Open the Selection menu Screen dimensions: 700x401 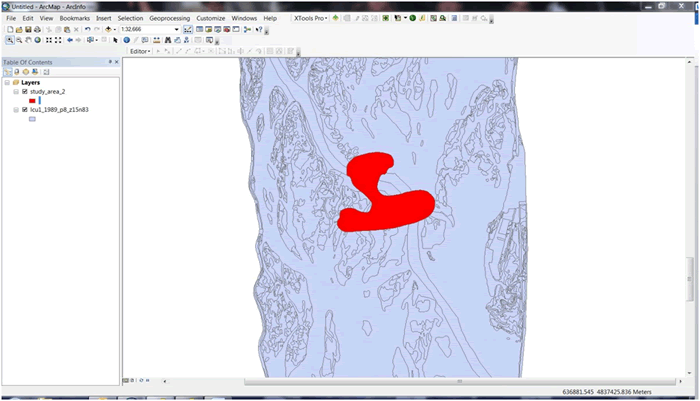130,18
